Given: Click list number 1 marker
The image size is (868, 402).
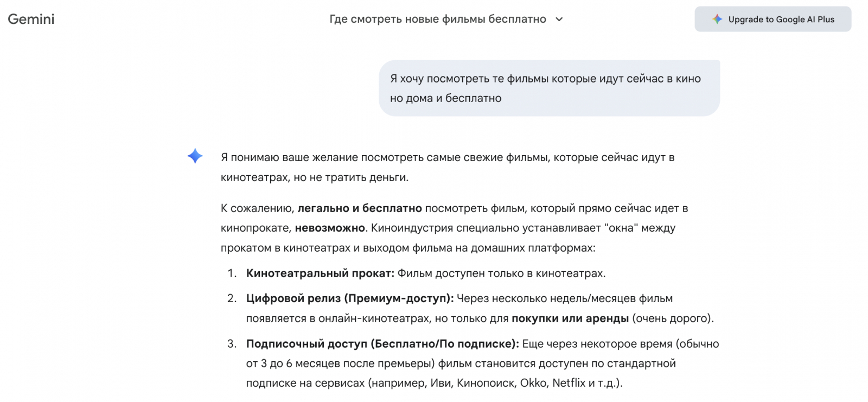Looking at the screenshot, I should coord(232,273).
